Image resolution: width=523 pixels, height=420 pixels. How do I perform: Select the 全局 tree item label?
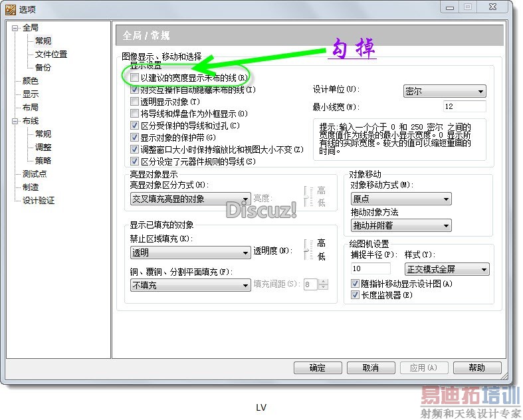pos(30,28)
